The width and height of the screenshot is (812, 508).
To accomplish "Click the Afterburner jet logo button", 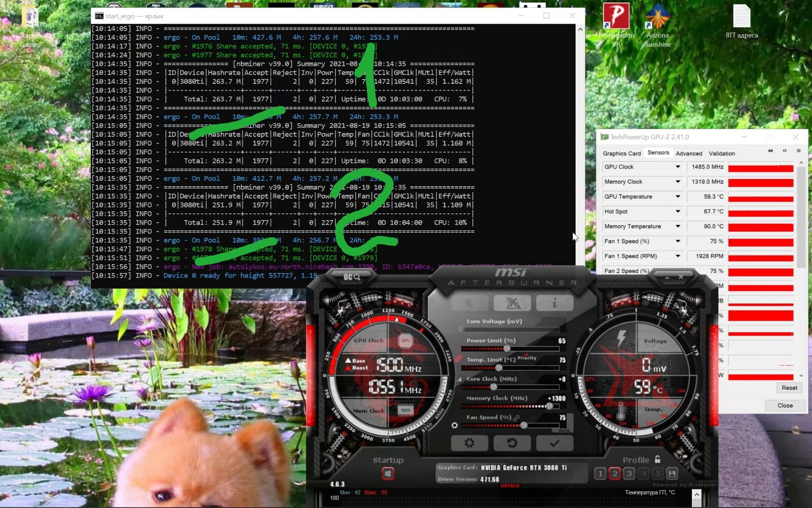I will pos(512,303).
